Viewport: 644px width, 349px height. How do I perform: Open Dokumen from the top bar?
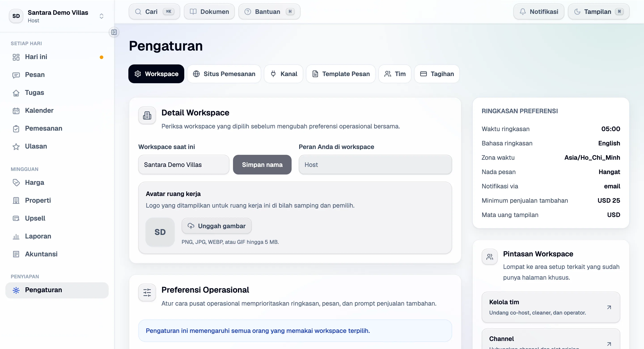[209, 12]
